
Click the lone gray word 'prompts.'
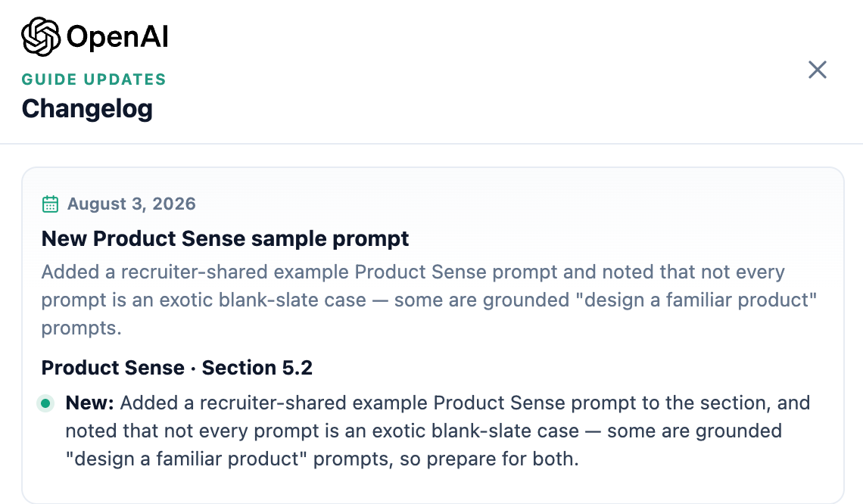(82, 328)
